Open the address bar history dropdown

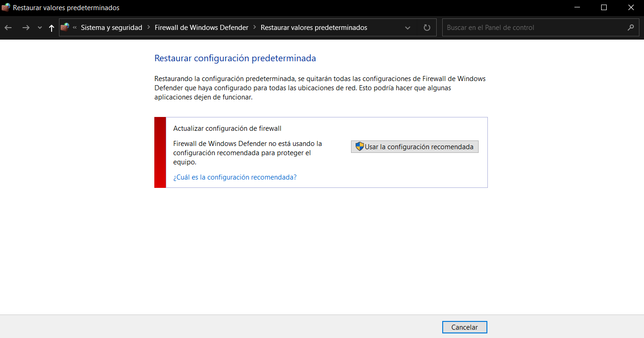pos(408,28)
